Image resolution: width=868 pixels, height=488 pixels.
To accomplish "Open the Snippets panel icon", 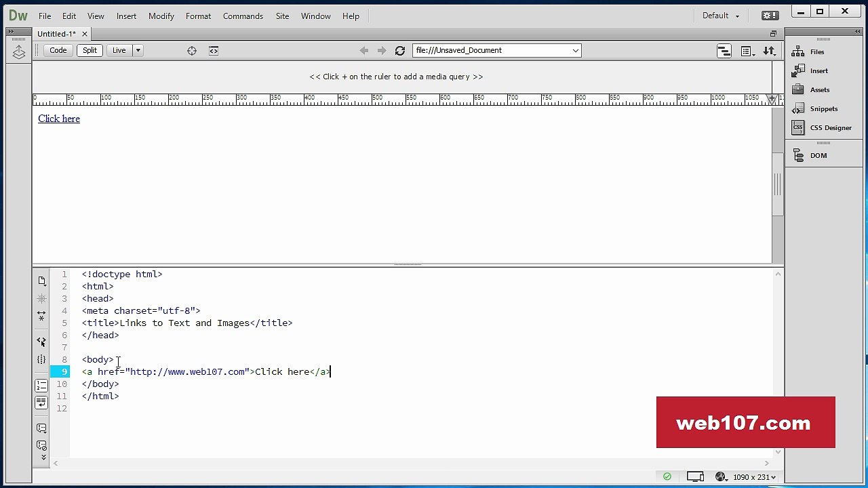I will tap(798, 108).
